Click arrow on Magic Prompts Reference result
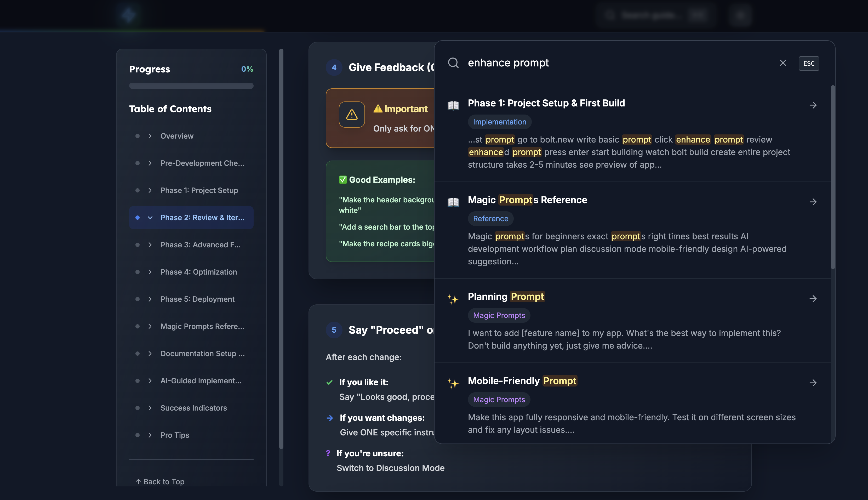The height and width of the screenshot is (500, 868). (813, 202)
